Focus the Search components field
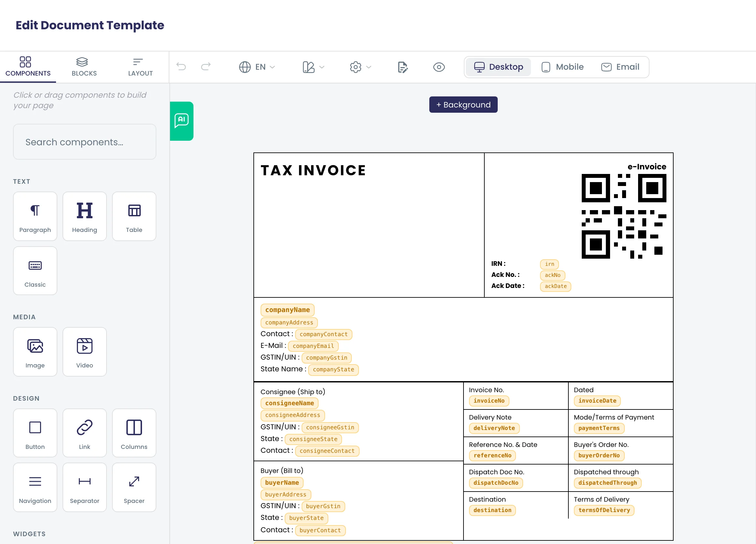The image size is (756, 544). [x=85, y=142]
